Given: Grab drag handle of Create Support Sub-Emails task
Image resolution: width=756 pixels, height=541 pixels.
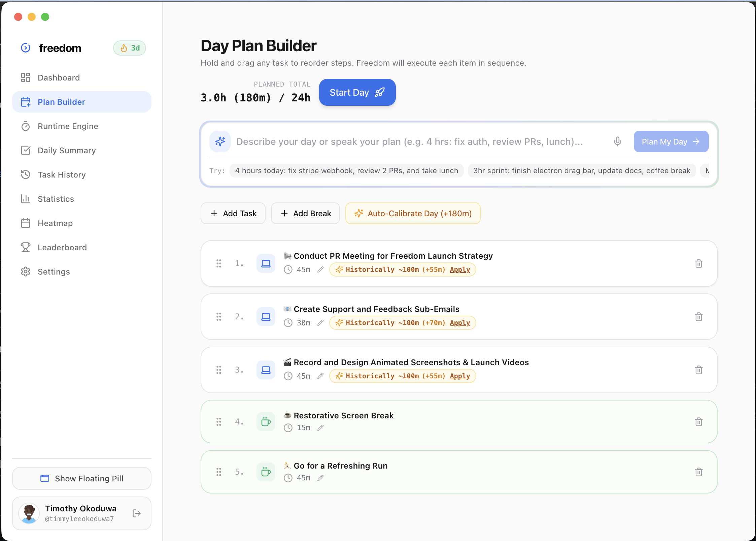Looking at the screenshot, I should click(x=219, y=317).
